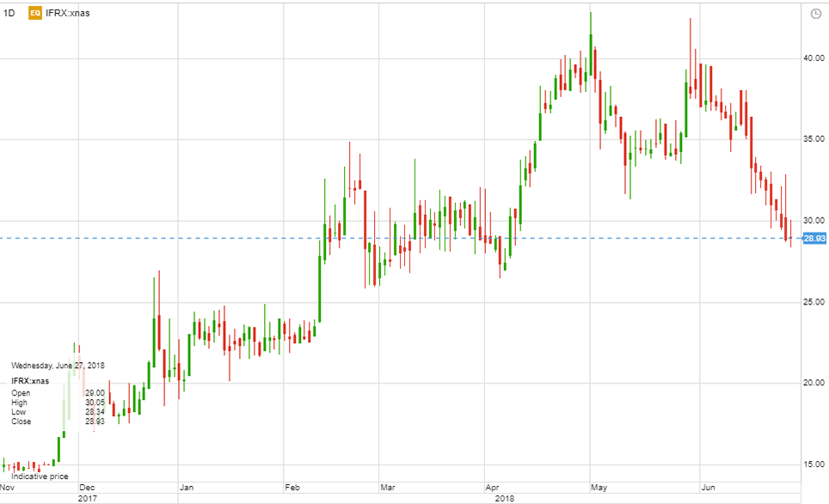Click the 2017 year label
The image size is (829, 504).
pyautogui.click(x=87, y=498)
